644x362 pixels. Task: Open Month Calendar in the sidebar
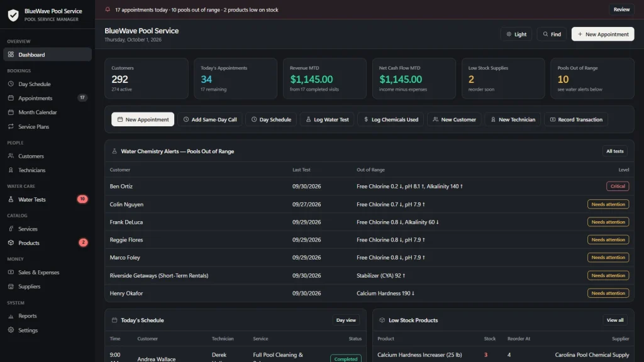pyautogui.click(x=47, y=112)
